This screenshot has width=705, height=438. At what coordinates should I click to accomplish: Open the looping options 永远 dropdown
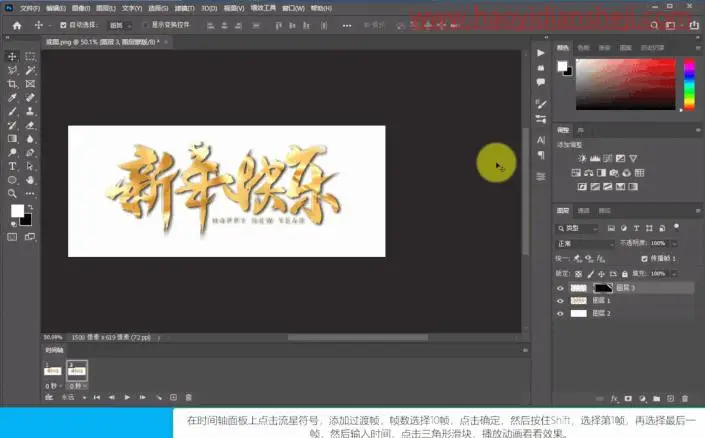coord(74,398)
